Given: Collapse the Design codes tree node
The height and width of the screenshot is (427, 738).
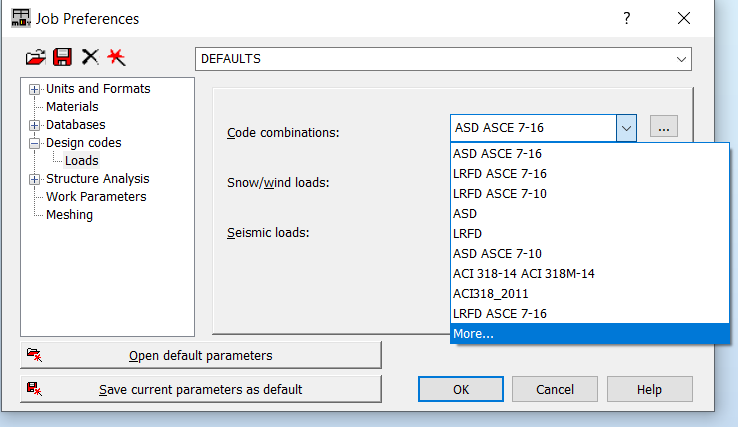Looking at the screenshot, I should pos(35,143).
